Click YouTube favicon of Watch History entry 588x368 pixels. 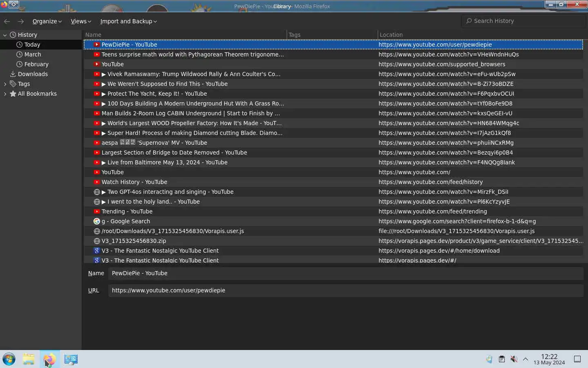click(x=97, y=182)
